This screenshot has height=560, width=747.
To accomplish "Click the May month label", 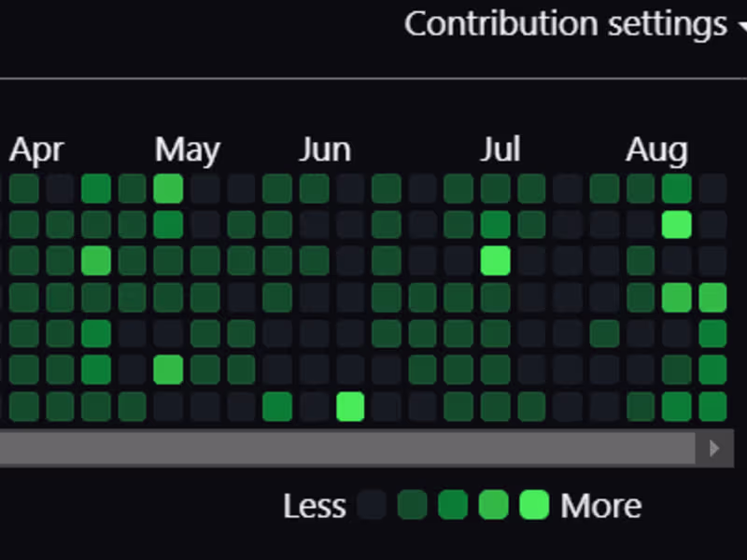I will pyautogui.click(x=188, y=149).
